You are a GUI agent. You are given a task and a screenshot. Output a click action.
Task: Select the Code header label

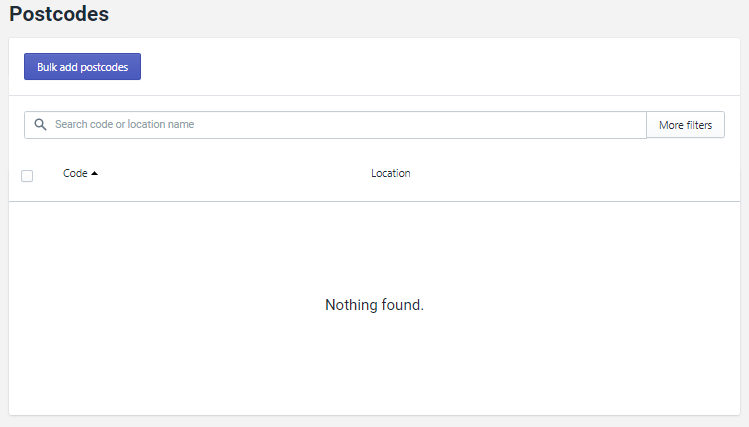[75, 173]
